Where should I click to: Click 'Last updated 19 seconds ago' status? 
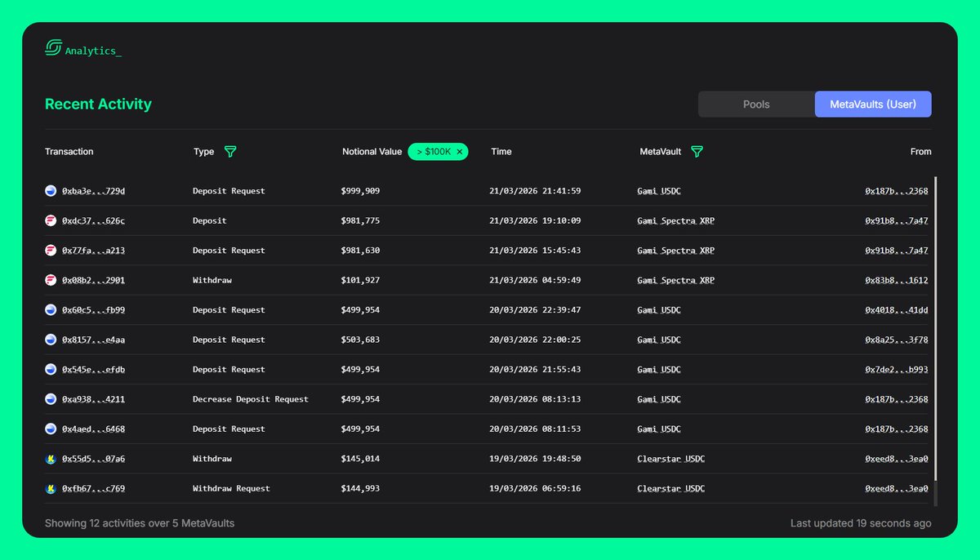(x=861, y=523)
